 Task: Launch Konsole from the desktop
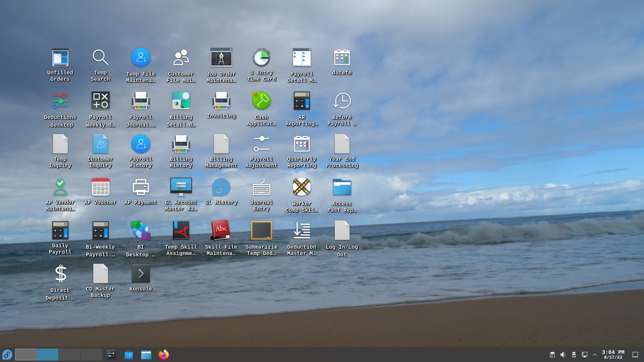click(x=141, y=274)
